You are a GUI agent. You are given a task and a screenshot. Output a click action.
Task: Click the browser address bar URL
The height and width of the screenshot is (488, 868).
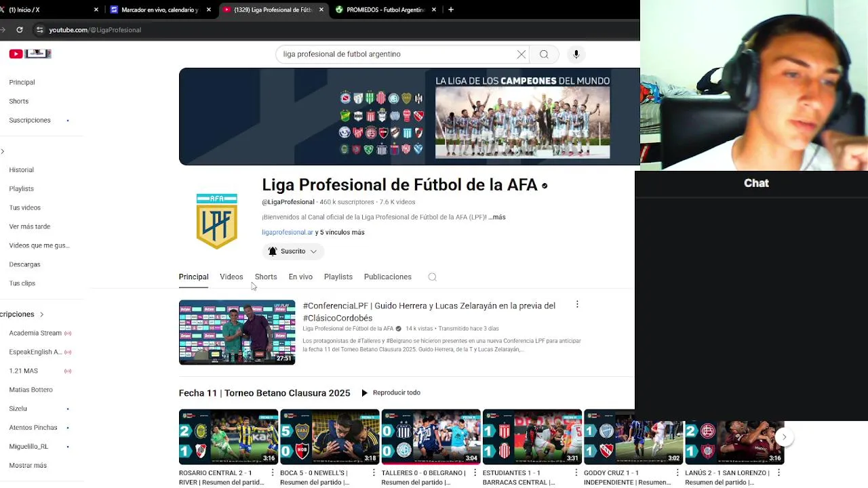click(x=95, y=30)
